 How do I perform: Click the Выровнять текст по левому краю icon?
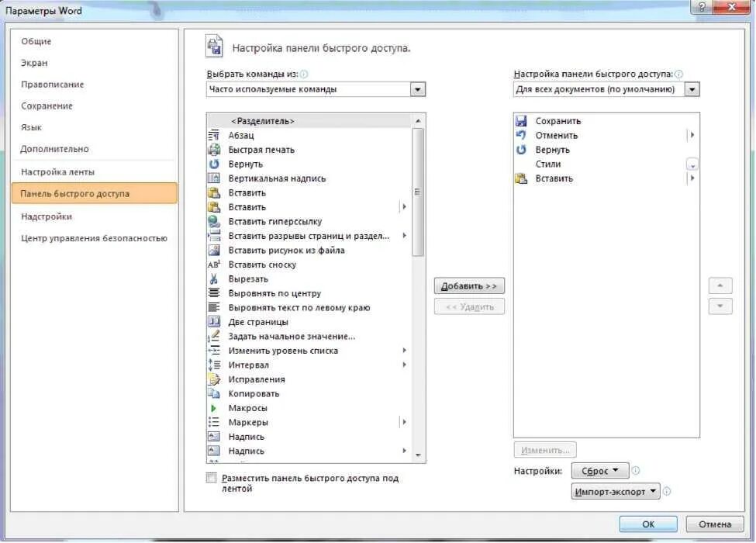(x=213, y=308)
